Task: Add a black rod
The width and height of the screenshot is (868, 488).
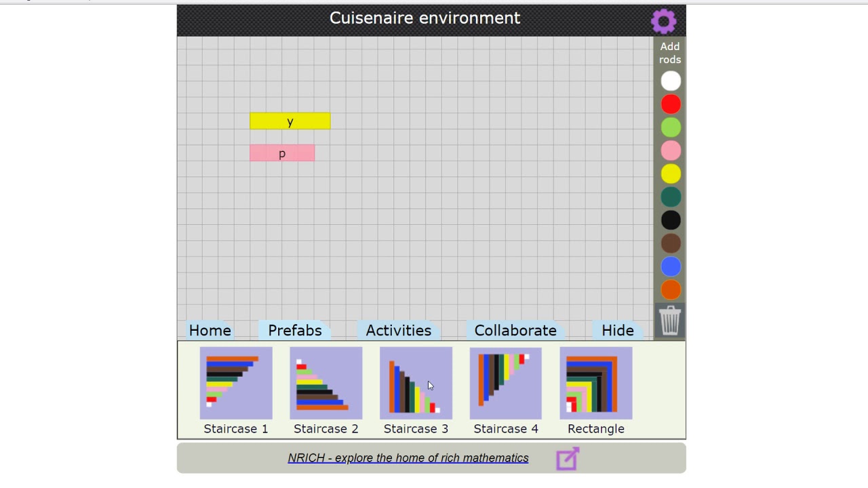Action: point(671,220)
